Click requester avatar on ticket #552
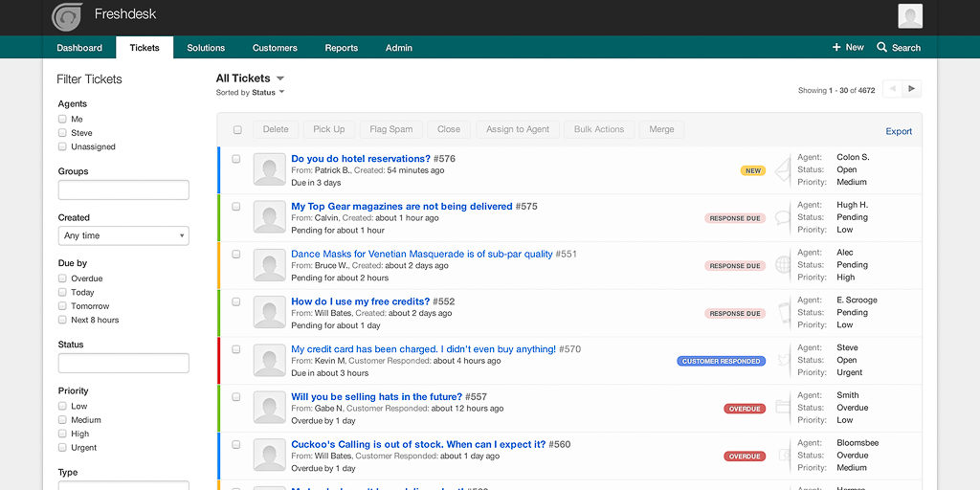980x490 pixels. pyautogui.click(x=269, y=312)
